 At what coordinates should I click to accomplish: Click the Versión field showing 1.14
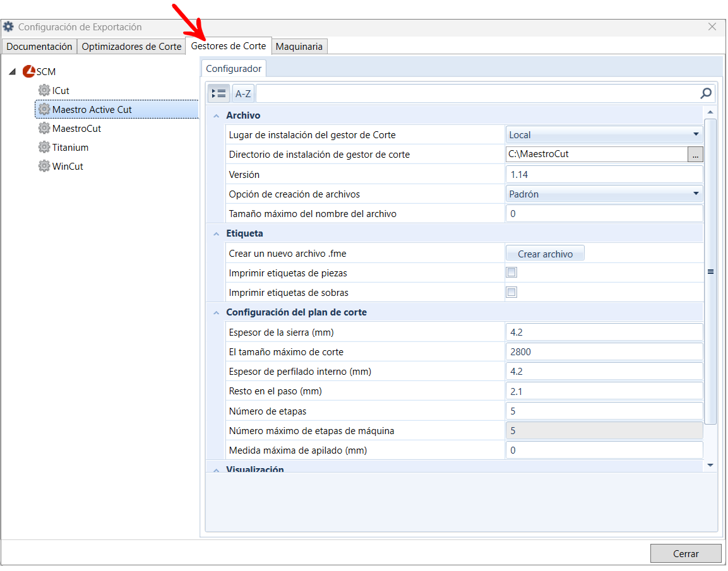(x=604, y=175)
